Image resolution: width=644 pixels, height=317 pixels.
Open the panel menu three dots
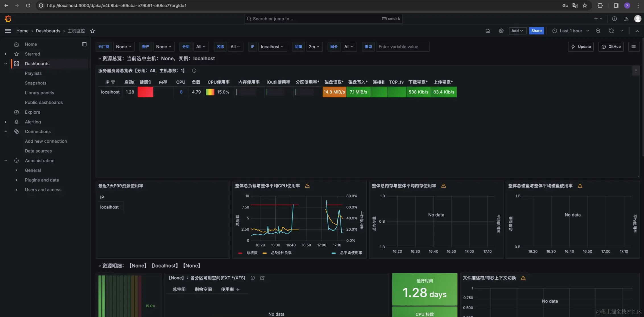tap(636, 71)
